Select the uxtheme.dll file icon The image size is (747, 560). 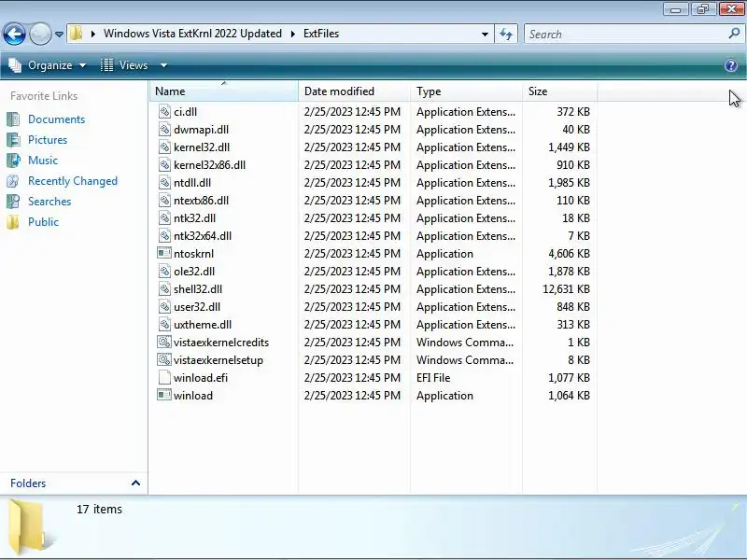164,324
